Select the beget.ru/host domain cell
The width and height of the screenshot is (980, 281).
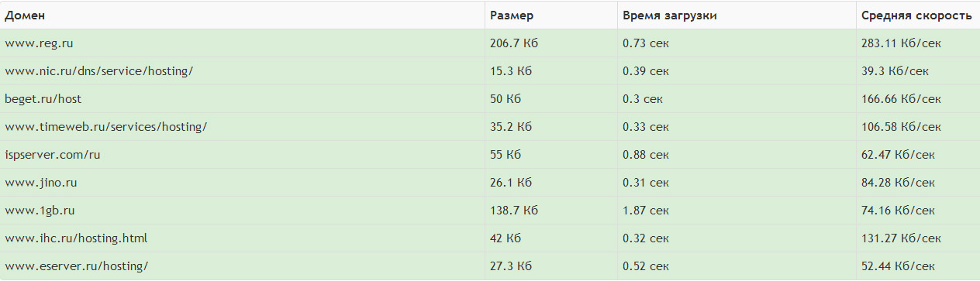tap(243, 99)
